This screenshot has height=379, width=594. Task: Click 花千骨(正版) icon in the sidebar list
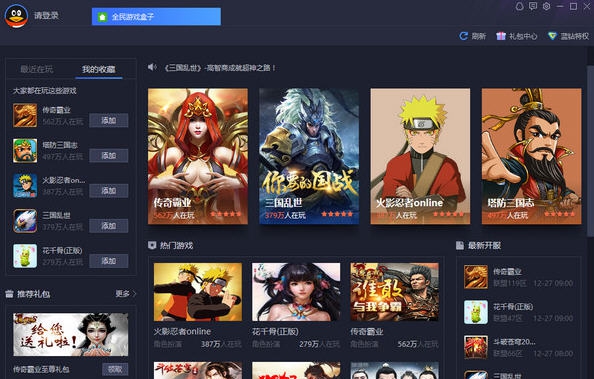[25, 256]
